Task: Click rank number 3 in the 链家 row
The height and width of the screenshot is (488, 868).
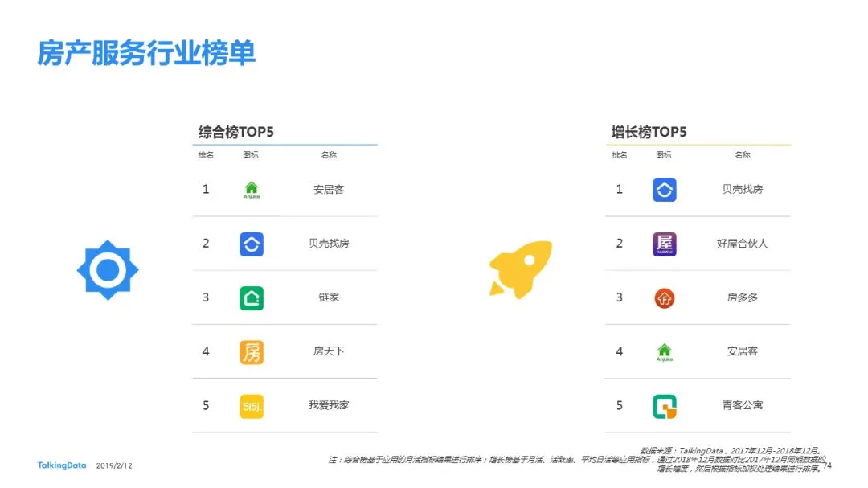Action: click(x=206, y=297)
